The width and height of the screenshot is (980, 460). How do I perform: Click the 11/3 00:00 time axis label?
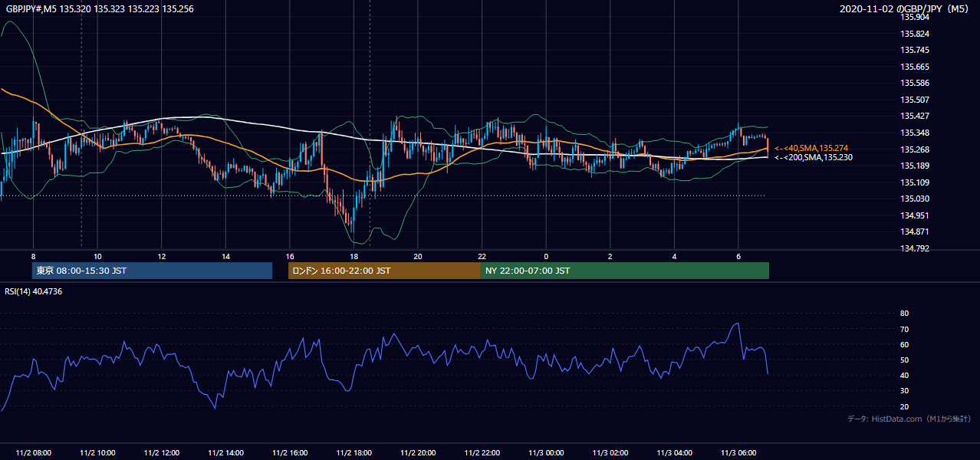(x=546, y=453)
